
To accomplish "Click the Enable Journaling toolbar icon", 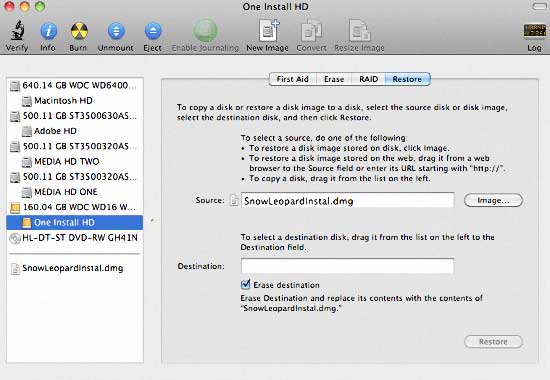I will pyautogui.click(x=205, y=31).
